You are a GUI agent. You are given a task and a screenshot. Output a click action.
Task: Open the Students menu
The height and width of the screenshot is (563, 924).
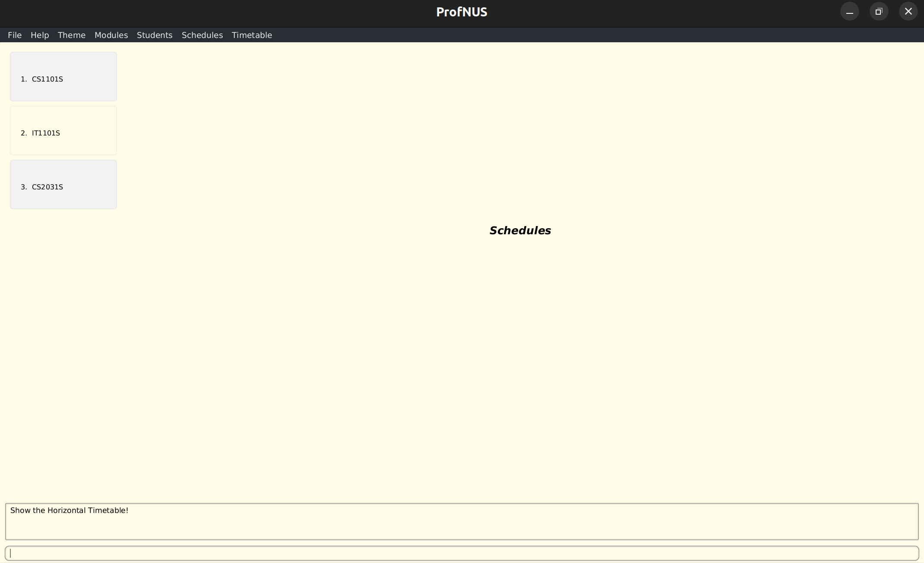(x=155, y=35)
